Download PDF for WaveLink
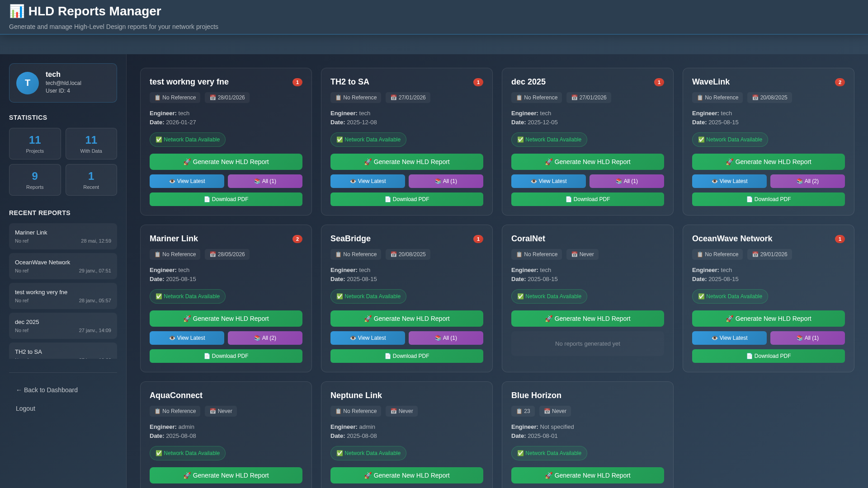The image size is (868, 488). coord(769,199)
